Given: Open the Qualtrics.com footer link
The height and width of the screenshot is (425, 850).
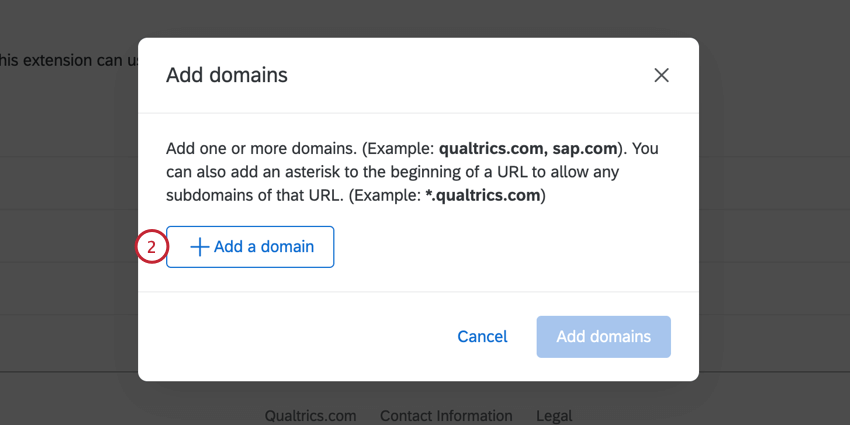Looking at the screenshot, I should click(310, 416).
